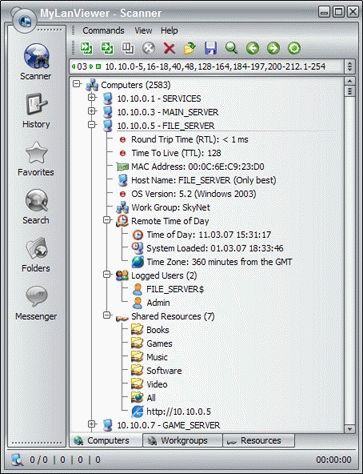363x474 pixels.
Task: Click the magnifier find toolbar icon
Action: [231, 48]
